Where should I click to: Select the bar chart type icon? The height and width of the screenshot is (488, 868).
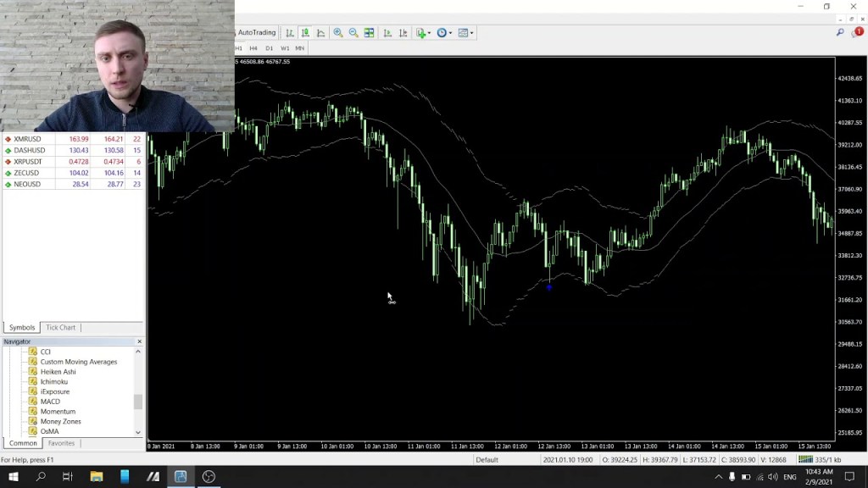[x=291, y=32]
